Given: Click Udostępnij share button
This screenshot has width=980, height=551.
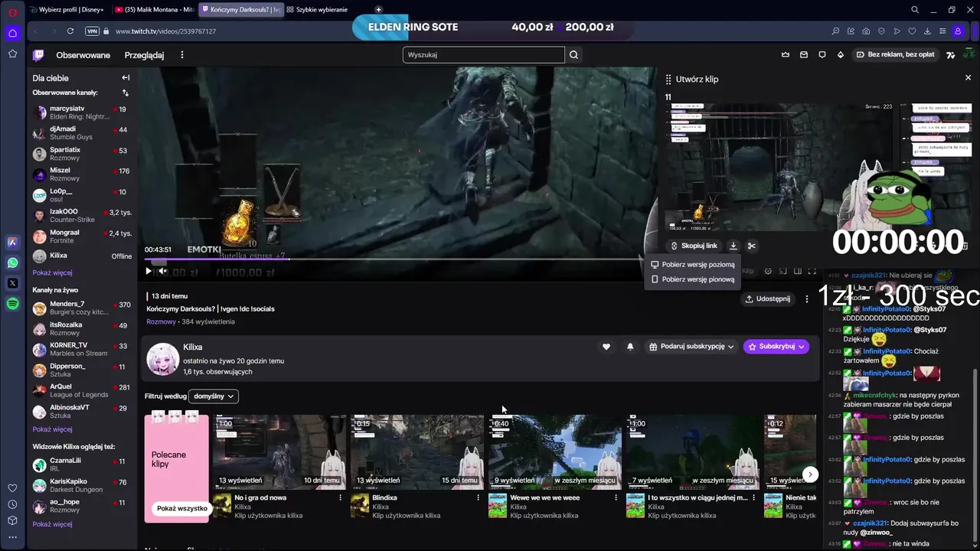Looking at the screenshot, I should click(x=767, y=299).
